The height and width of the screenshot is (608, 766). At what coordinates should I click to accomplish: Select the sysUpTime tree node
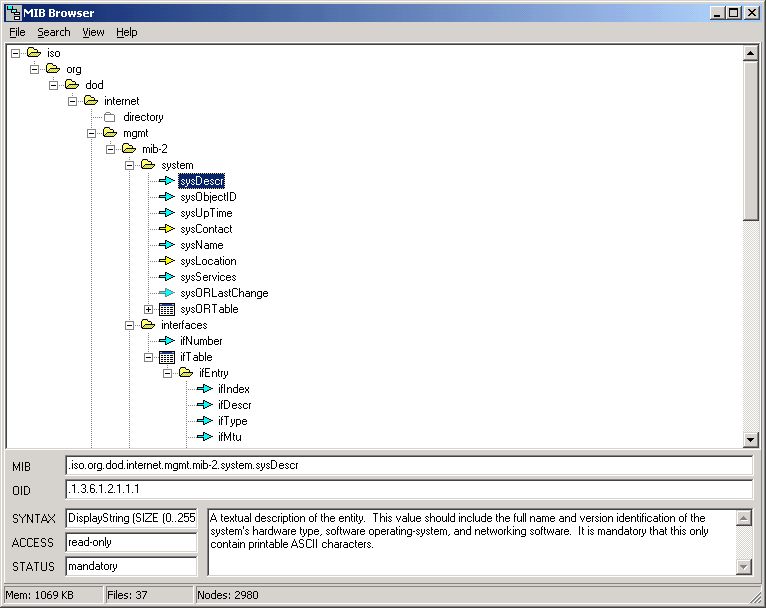coord(206,213)
